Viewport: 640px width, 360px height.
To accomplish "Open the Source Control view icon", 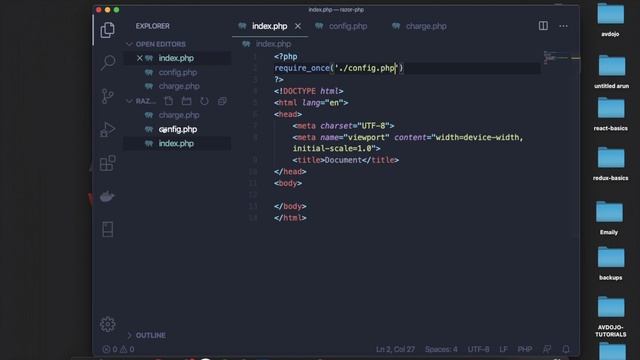I will pyautogui.click(x=107, y=96).
